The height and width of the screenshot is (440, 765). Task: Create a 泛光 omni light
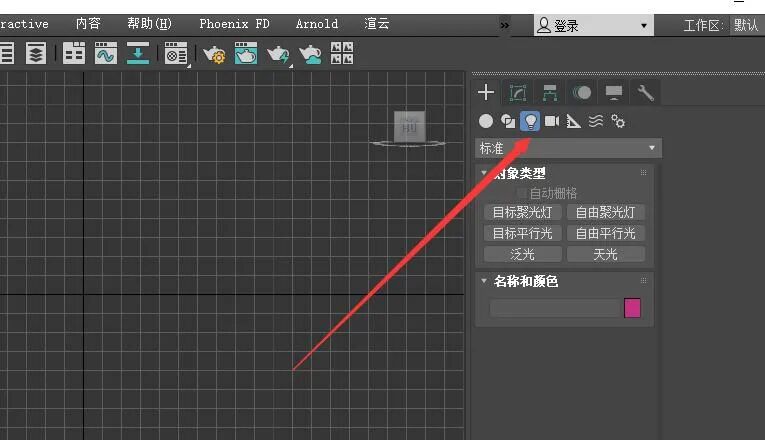tap(523, 254)
